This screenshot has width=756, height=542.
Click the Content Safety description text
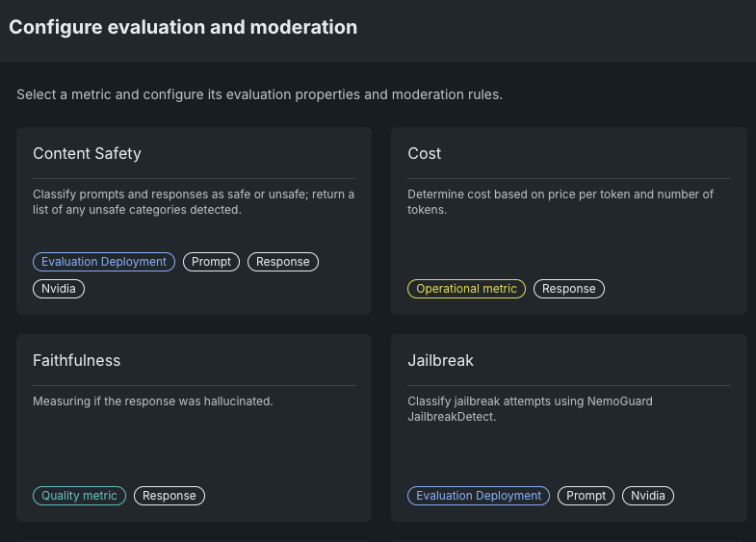coord(193,201)
